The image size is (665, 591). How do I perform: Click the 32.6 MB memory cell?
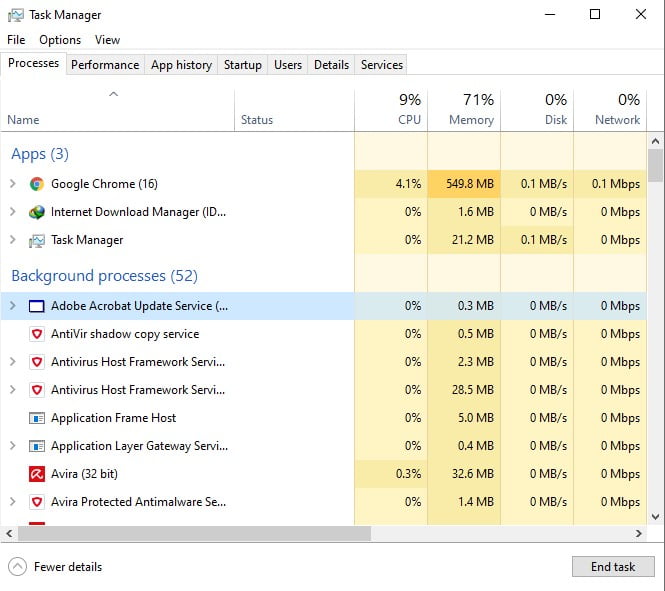(x=464, y=474)
